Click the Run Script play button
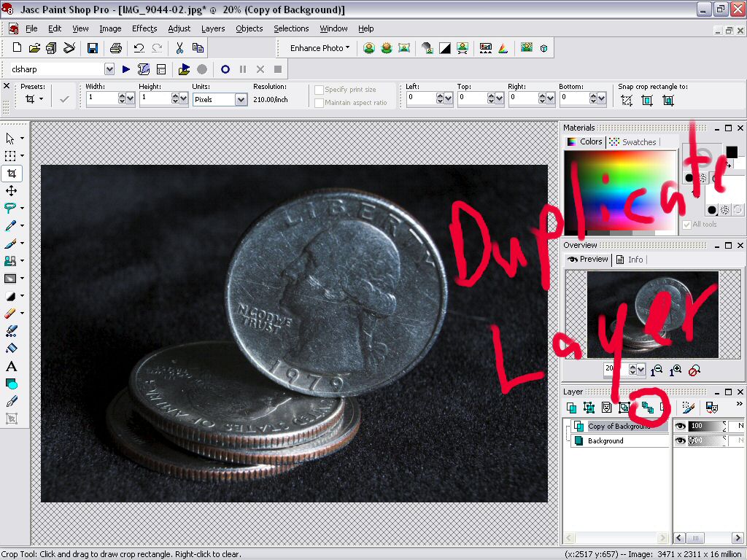This screenshot has width=747, height=560. (125, 69)
